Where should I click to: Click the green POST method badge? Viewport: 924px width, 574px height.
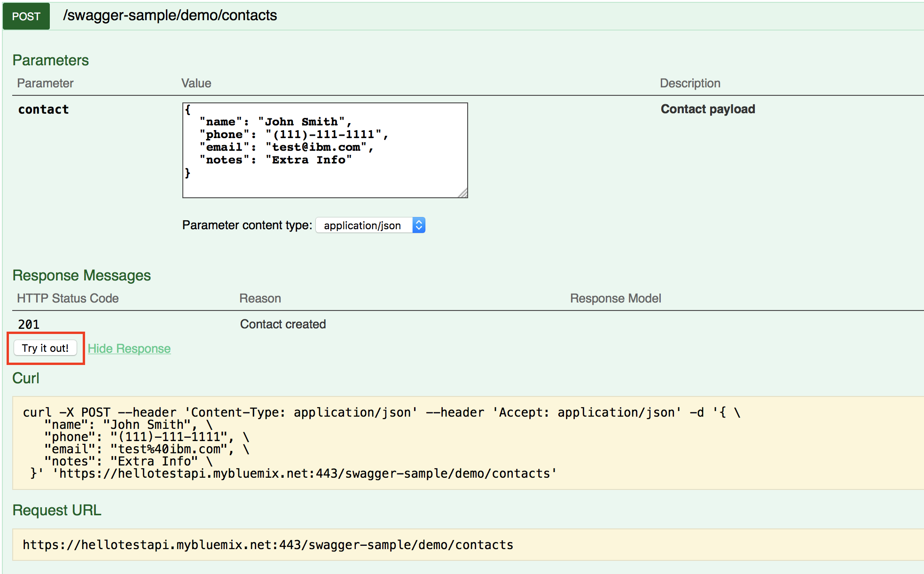tap(26, 16)
